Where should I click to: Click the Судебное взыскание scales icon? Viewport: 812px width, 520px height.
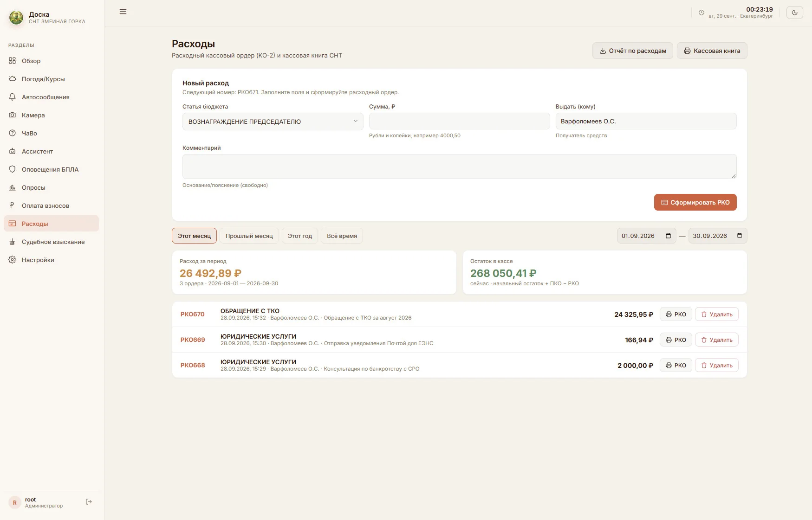tap(13, 242)
